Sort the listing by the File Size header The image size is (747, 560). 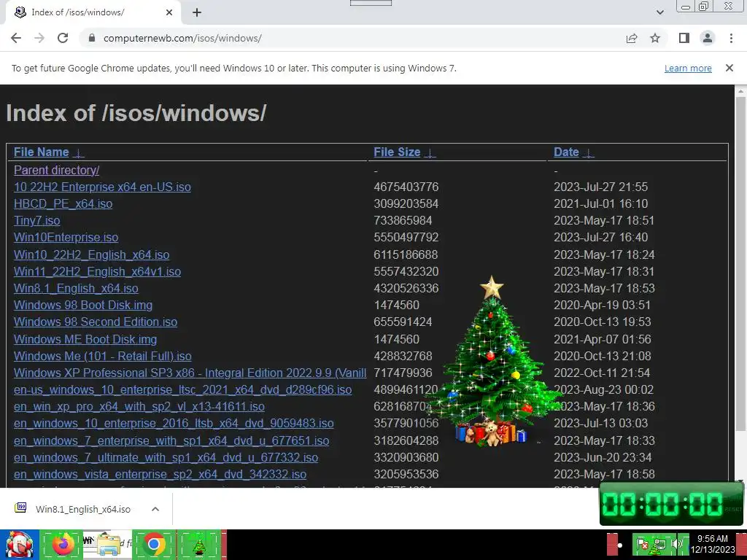[x=397, y=152]
